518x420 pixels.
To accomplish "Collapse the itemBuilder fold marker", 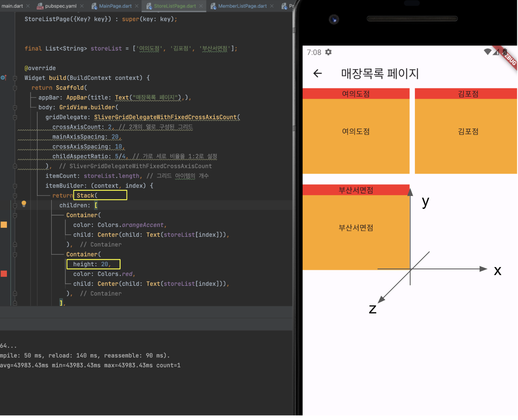I will (15, 186).
